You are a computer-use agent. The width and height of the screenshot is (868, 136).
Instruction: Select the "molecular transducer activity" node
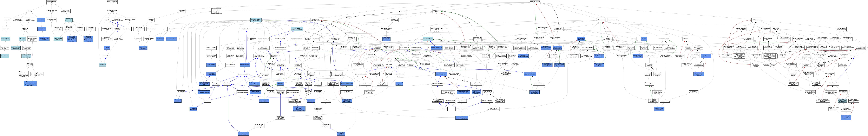(x=52, y=11)
